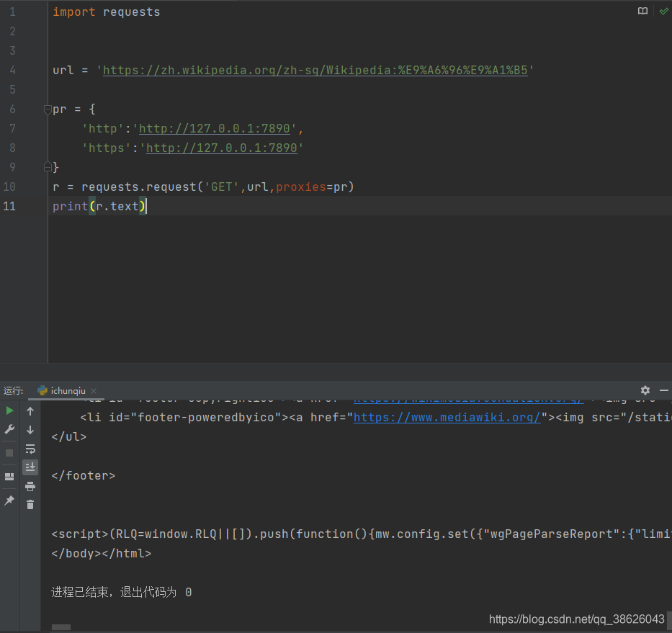Click line number 1 in the gutter
Screen dimensions: 672x633
(x=12, y=12)
